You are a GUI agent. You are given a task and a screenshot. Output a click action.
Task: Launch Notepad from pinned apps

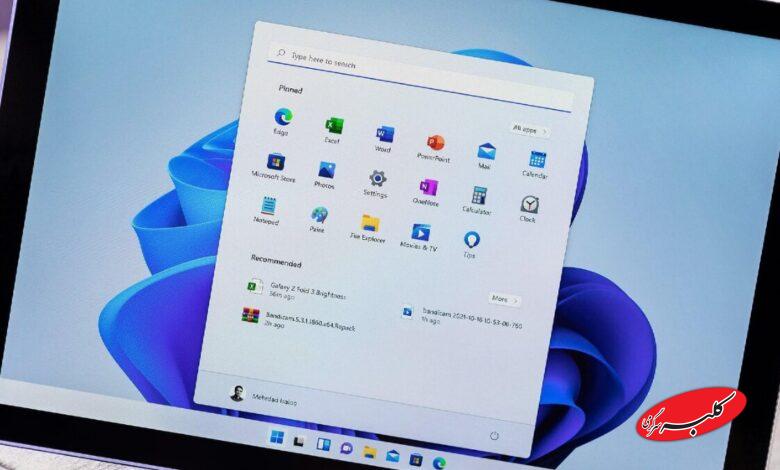[x=268, y=206]
